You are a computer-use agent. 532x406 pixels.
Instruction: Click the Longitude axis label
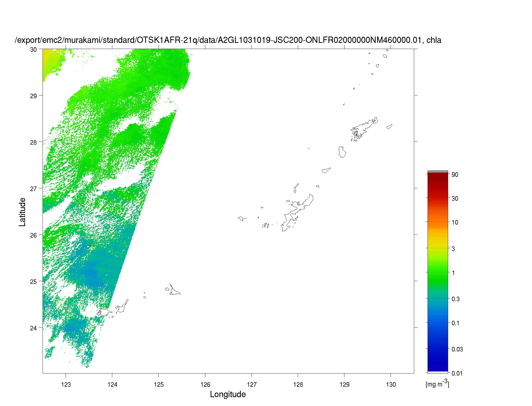coord(228,394)
